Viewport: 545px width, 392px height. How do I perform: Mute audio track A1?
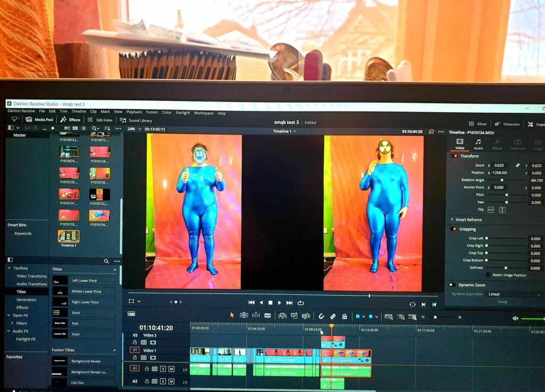point(171,369)
